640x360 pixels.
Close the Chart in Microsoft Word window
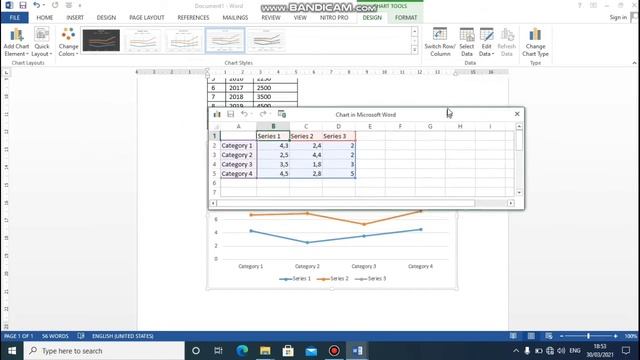click(517, 114)
